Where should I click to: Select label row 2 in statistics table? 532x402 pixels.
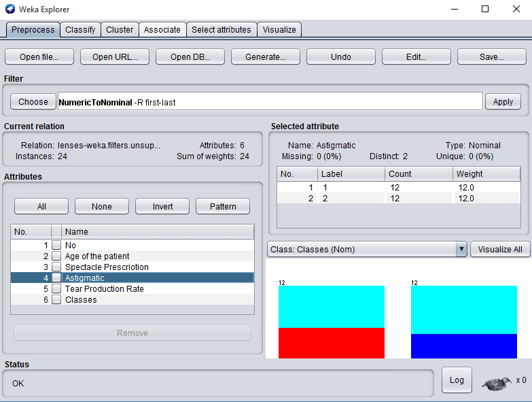tap(399, 199)
